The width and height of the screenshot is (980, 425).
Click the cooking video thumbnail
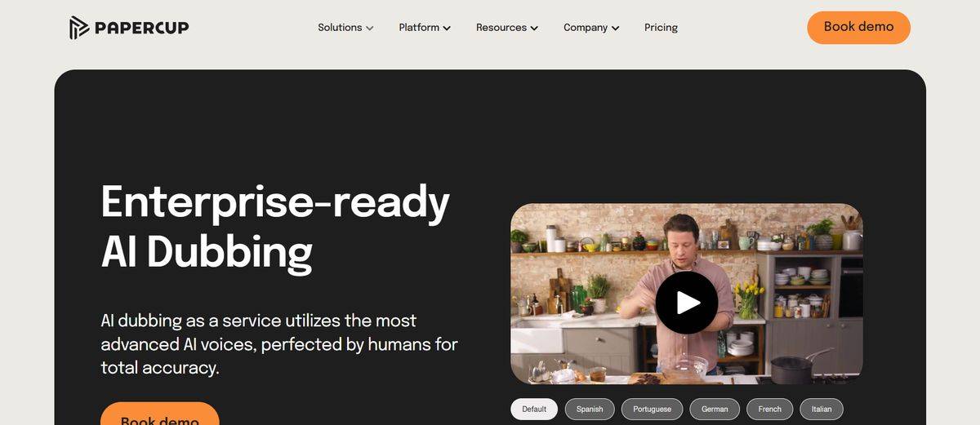pos(687,294)
